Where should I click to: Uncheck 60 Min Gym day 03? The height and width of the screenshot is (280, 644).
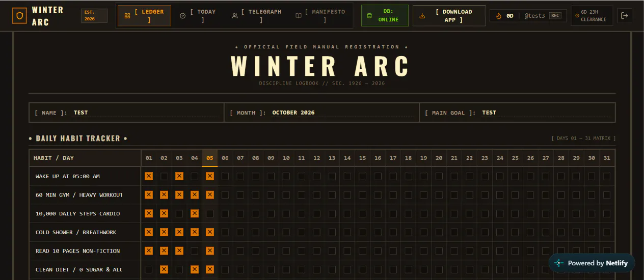[179, 194]
